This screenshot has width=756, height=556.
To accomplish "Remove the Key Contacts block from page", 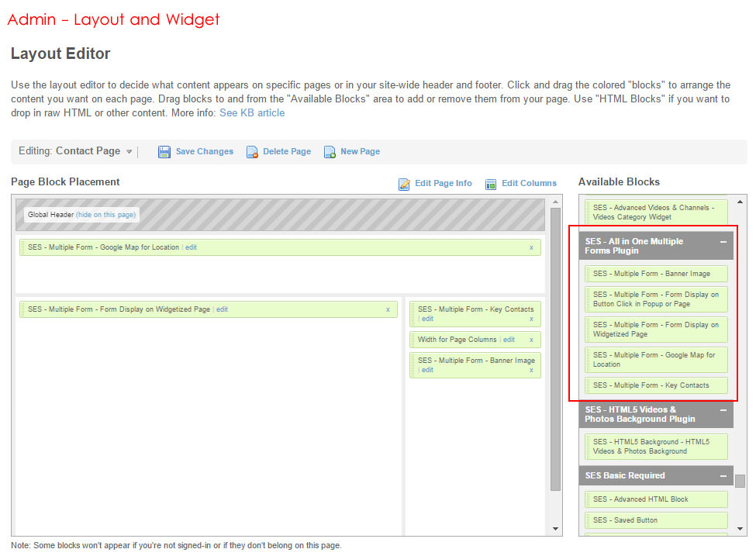I will point(531,319).
